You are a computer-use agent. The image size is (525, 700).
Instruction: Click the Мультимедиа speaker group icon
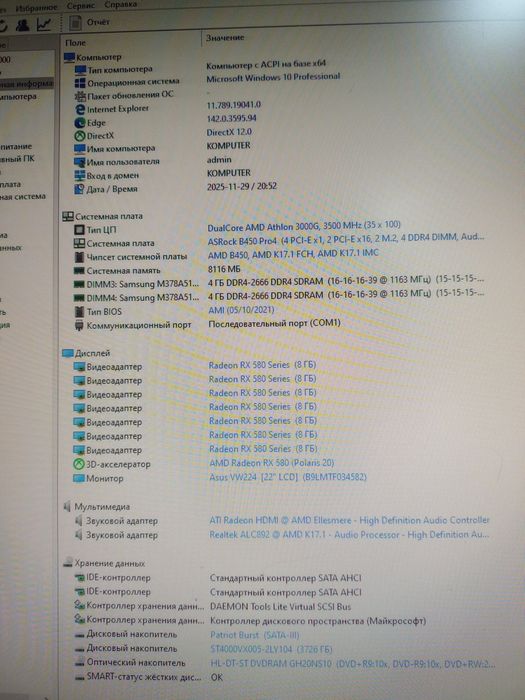67,507
